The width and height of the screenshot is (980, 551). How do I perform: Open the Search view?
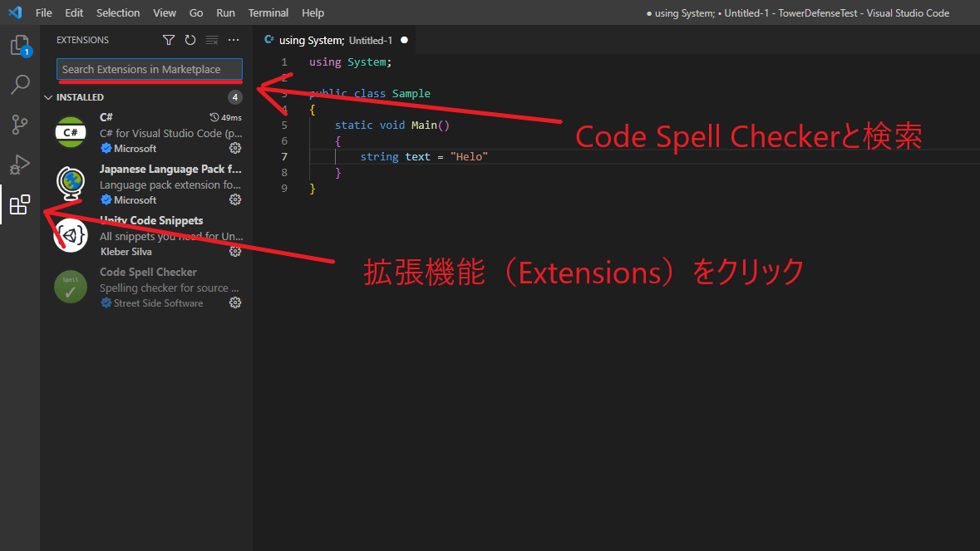coord(20,84)
